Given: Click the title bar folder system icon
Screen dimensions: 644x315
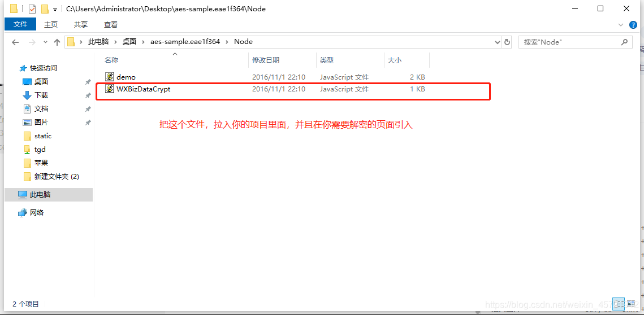Looking at the screenshot, I should pyautogui.click(x=14, y=8).
